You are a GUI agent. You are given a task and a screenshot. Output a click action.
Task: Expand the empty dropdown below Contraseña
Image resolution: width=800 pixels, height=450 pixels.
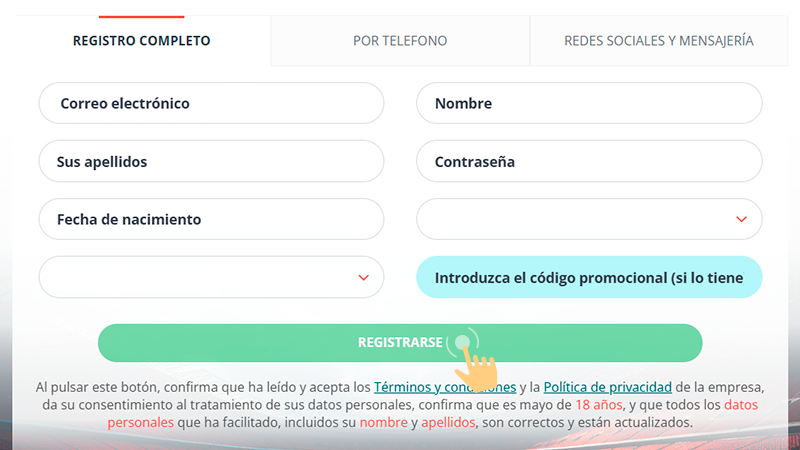589,219
